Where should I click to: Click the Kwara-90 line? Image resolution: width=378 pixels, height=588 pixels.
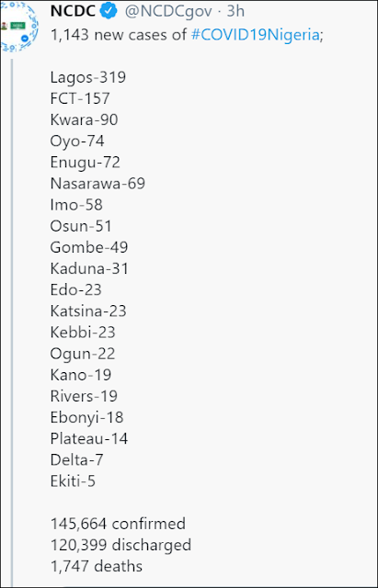84,120
